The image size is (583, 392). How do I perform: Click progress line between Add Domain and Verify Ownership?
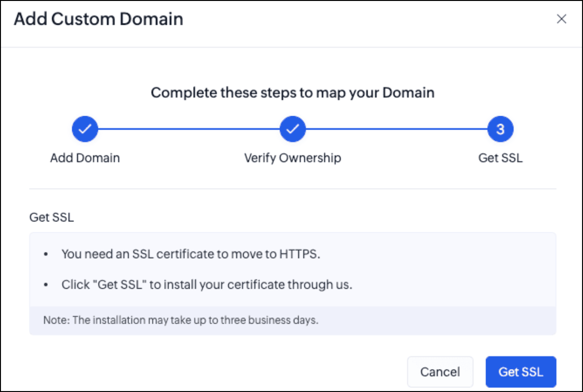point(189,129)
